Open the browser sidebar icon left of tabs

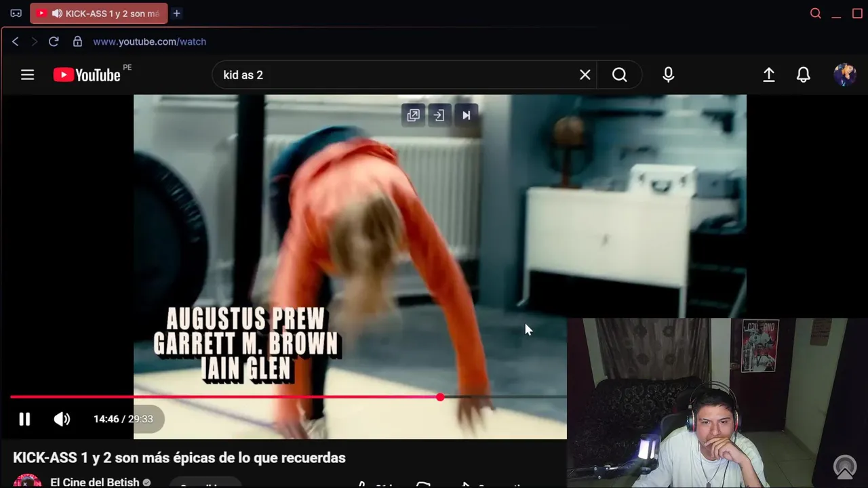point(16,14)
